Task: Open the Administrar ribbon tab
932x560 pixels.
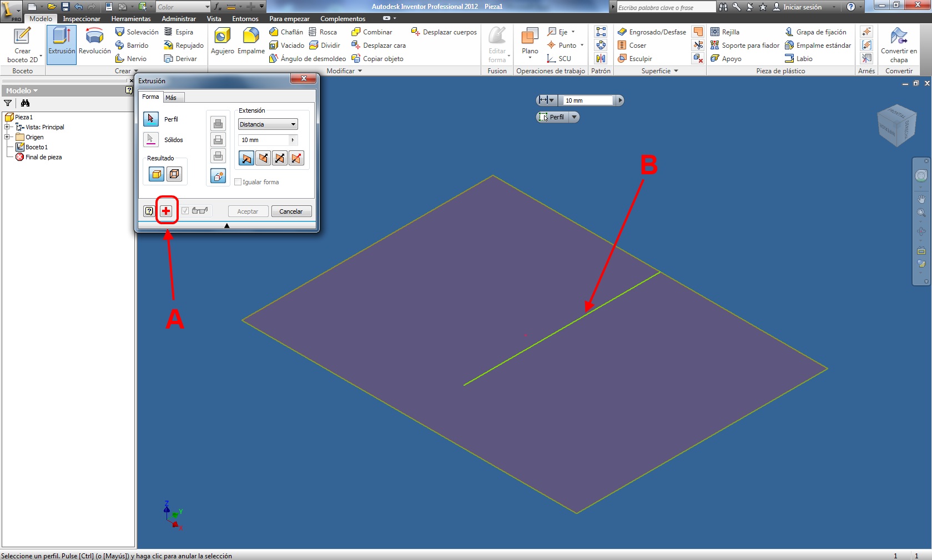Action: coord(179,19)
